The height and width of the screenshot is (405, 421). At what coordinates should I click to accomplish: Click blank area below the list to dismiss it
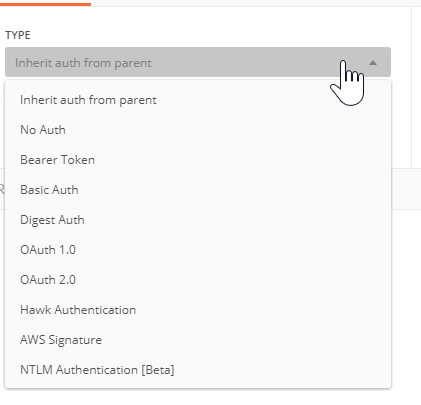(x=198, y=397)
